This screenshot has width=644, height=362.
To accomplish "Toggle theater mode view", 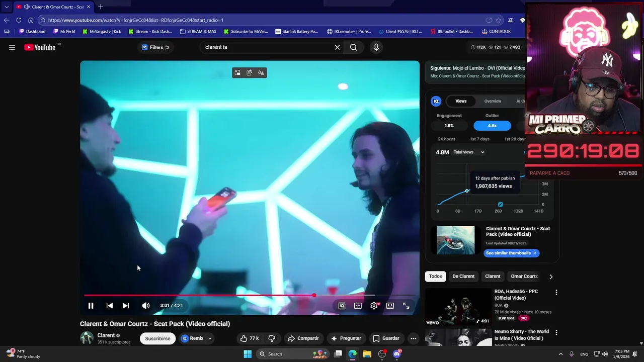I will (390, 306).
